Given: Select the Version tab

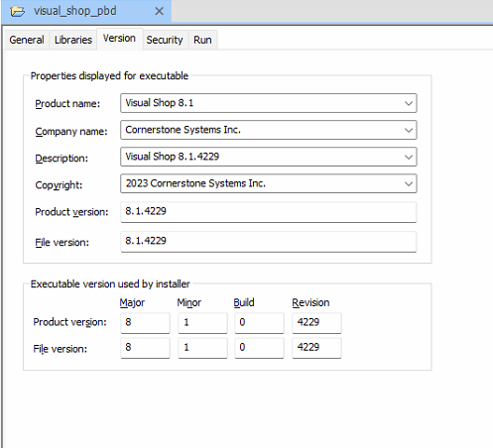Looking at the screenshot, I should (119, 39).
